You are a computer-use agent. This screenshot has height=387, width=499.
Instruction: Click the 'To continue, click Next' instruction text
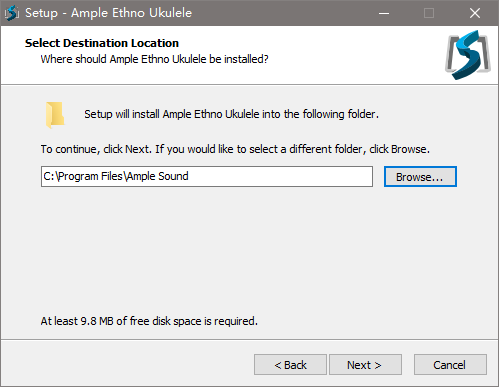(235, 149)
